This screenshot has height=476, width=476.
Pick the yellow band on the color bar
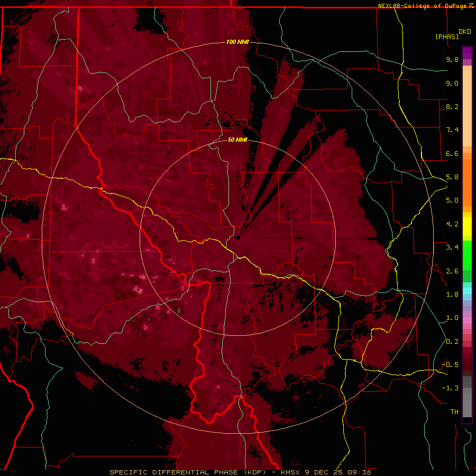(467, 226)
